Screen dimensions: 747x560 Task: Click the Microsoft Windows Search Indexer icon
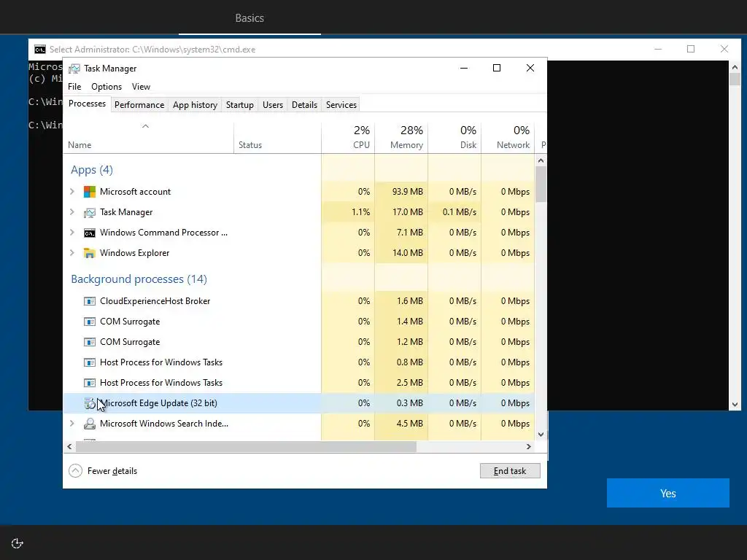[90, 424]
